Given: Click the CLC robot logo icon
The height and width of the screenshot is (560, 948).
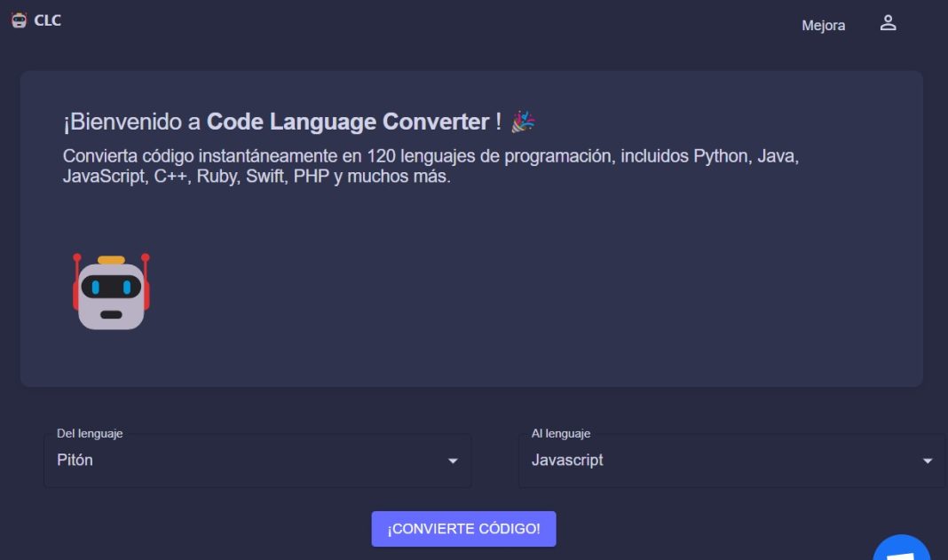Looking at the screenshot, I should point(19,20).
